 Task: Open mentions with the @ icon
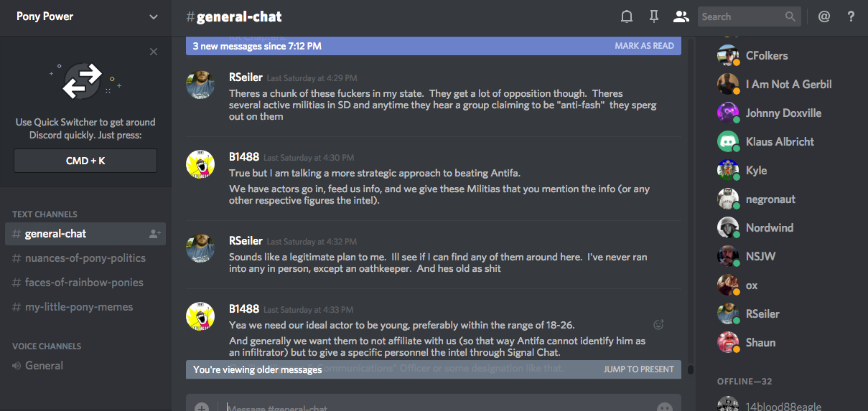coord(824,16)
